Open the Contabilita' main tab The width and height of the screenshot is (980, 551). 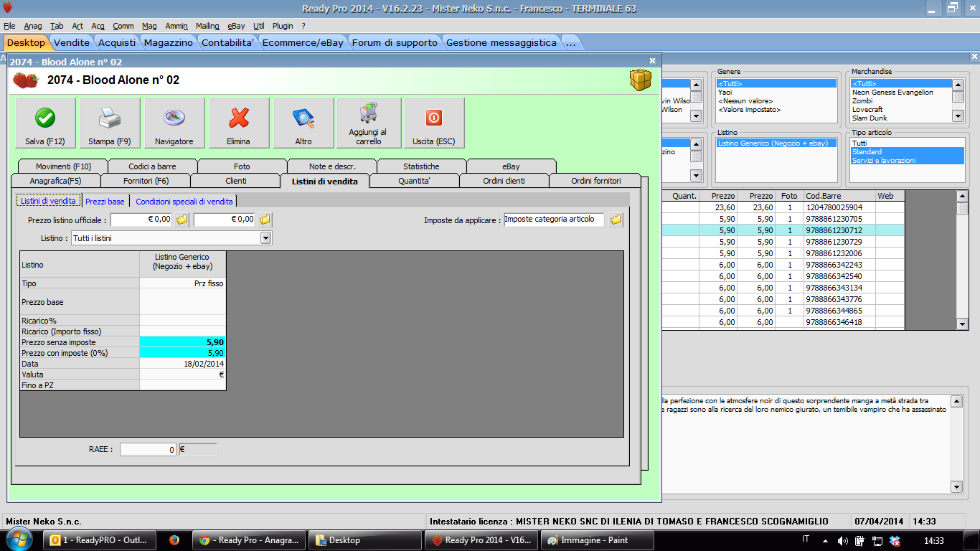tap(228, 42)
